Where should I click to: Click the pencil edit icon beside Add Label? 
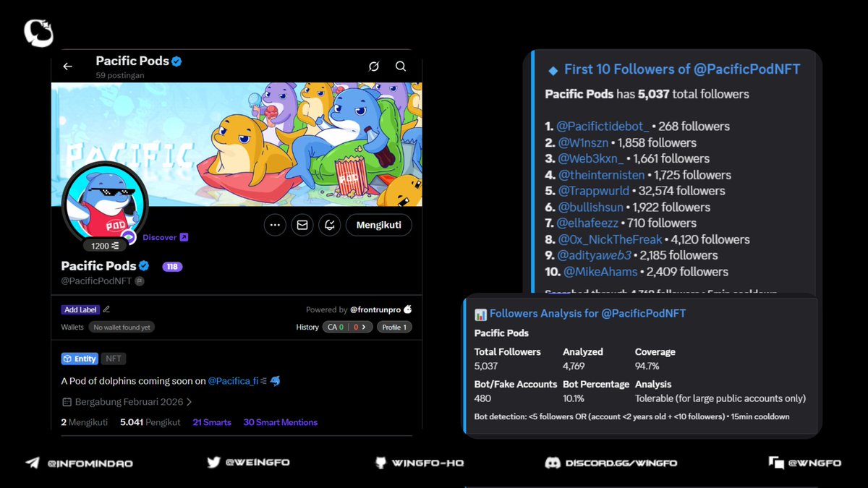coord(106,309)
